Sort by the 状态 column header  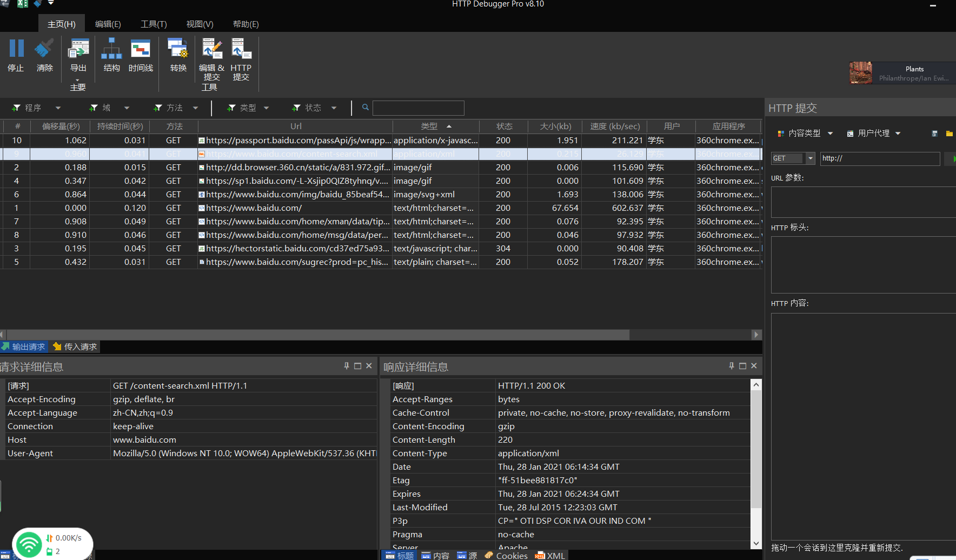coord(504,126)
